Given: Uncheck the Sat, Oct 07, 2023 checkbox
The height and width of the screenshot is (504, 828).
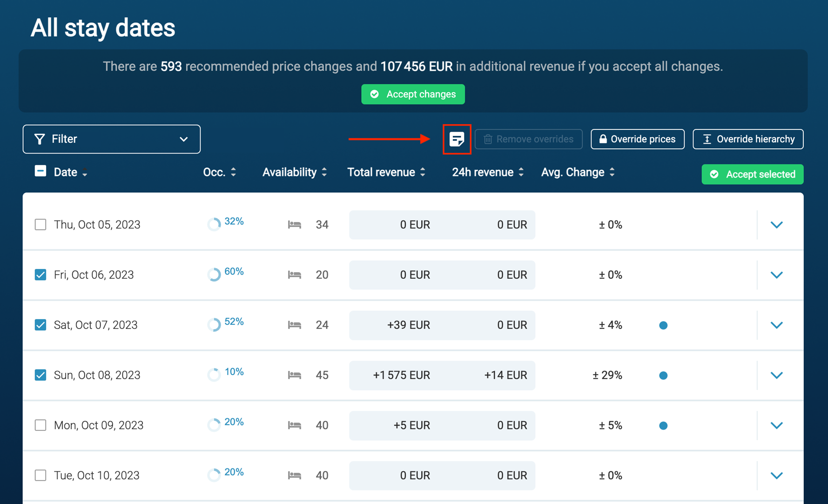Looking at the screenshot, I should click(40, 325).
